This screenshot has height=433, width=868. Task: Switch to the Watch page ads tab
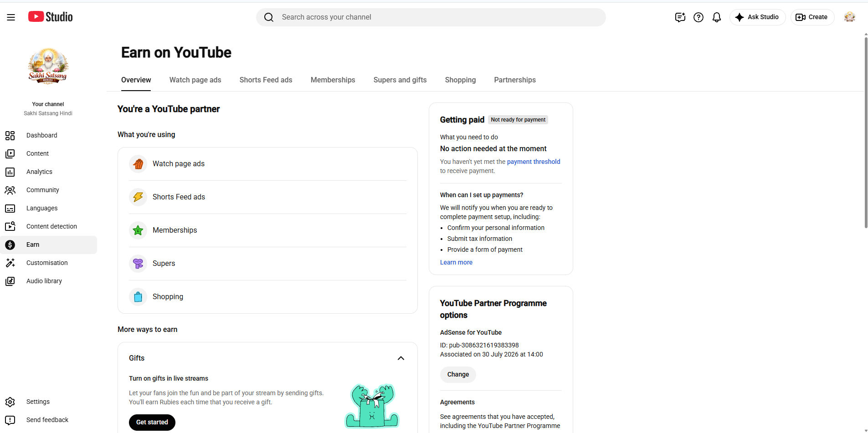(x=195, y=80)
